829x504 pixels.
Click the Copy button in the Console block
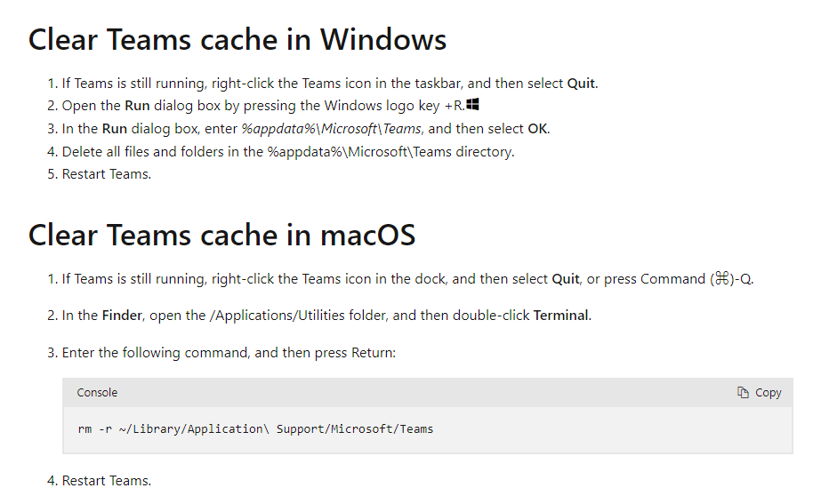coord(760,393)
